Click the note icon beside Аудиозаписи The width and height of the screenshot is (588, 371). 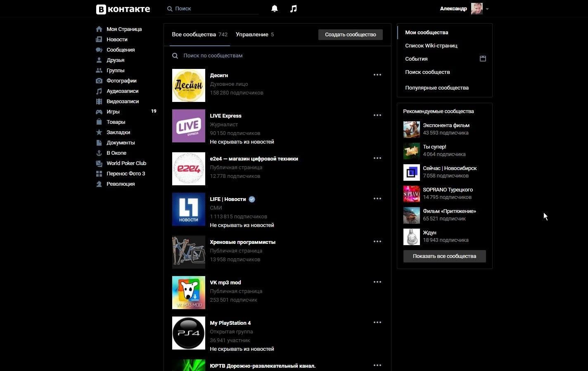pyautogui.click(x=99, y=91)
